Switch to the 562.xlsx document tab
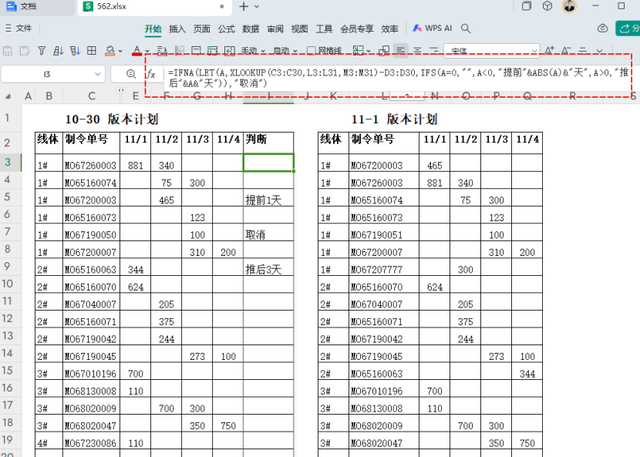Image resolution: width=640 pixels, height=457 pixels. point(154,7)
